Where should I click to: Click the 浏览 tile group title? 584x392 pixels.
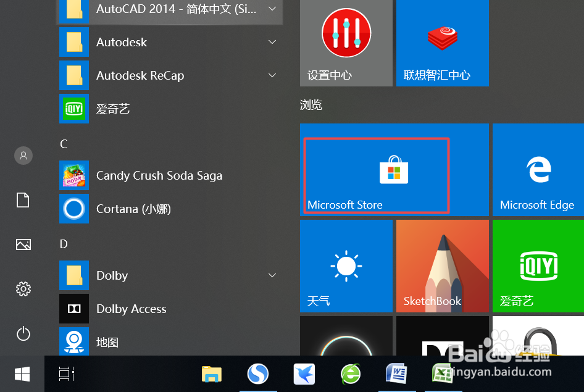311,105
